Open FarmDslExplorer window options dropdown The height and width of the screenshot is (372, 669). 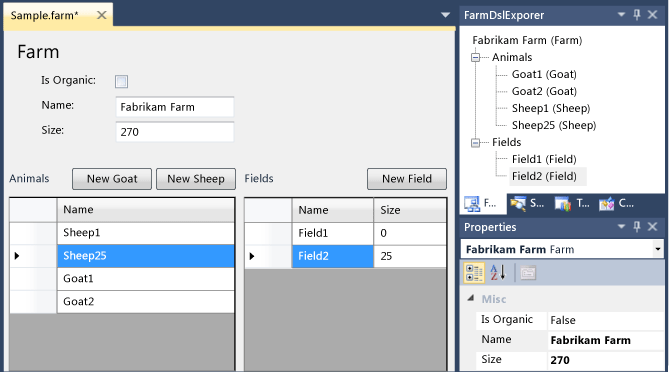click(621, 15)
